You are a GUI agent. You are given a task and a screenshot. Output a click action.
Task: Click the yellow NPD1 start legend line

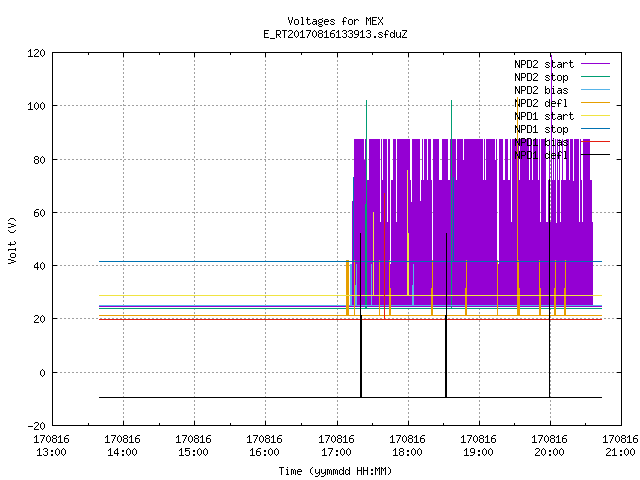(x=595, y=116)
